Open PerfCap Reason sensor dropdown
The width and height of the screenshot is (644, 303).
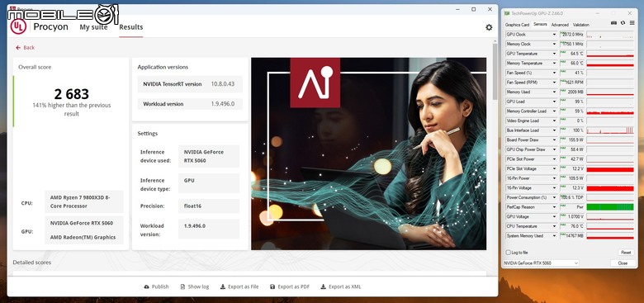[x=555, y=207]
